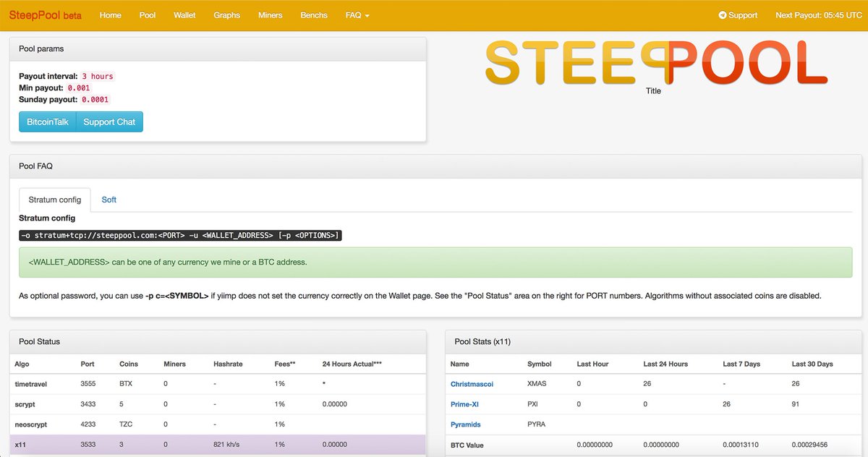Open the Miners page

pyautogui.click(x=270, y=14)
